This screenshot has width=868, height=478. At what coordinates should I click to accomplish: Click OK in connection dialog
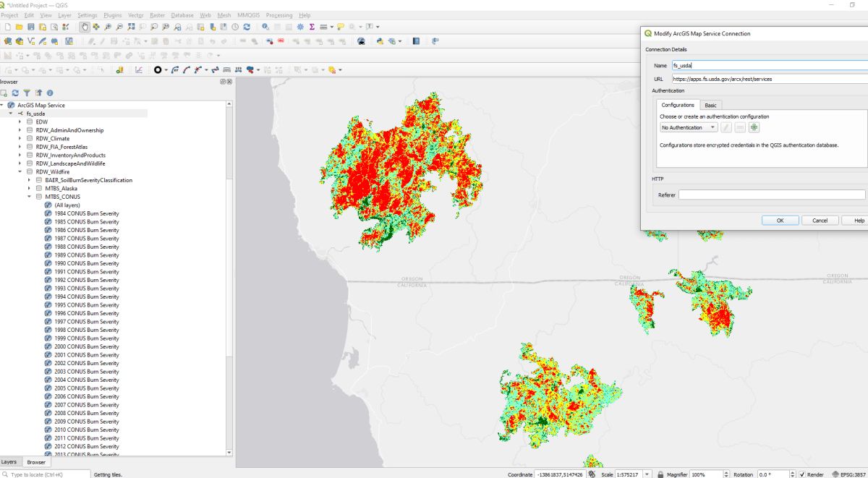click(780, 220)
